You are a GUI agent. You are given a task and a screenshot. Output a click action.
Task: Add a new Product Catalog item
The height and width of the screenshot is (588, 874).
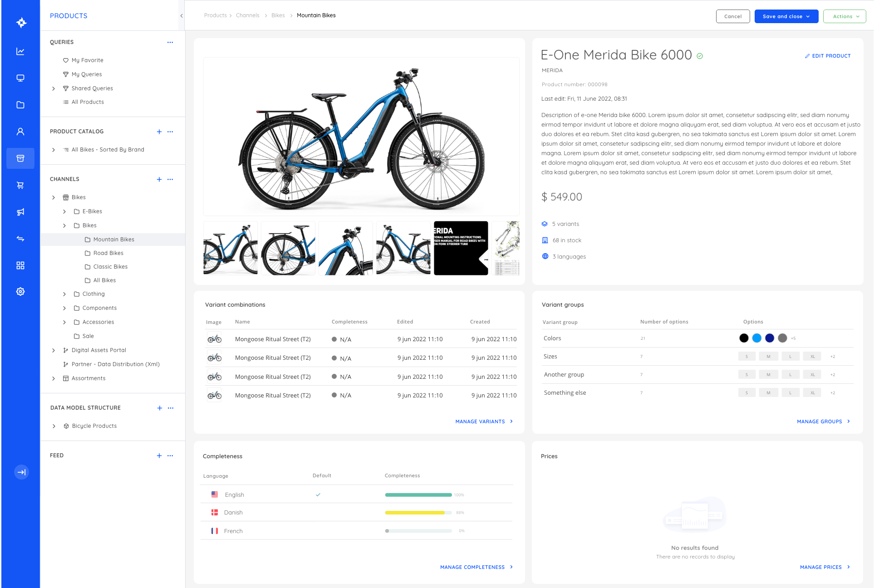tap(159, 132)
